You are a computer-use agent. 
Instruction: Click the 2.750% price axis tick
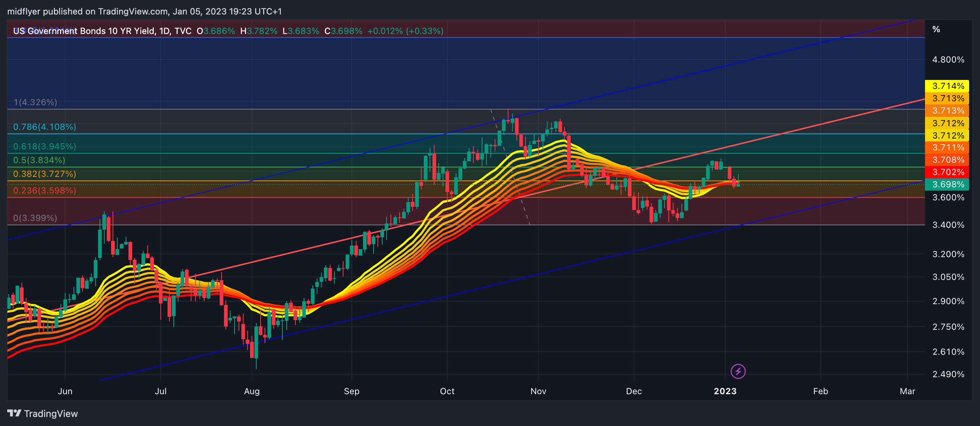coord(948,327)
